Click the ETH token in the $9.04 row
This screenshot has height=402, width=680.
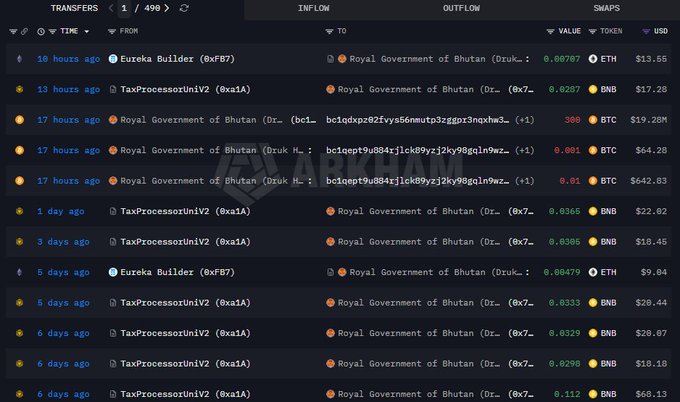(x=602, y=272)
